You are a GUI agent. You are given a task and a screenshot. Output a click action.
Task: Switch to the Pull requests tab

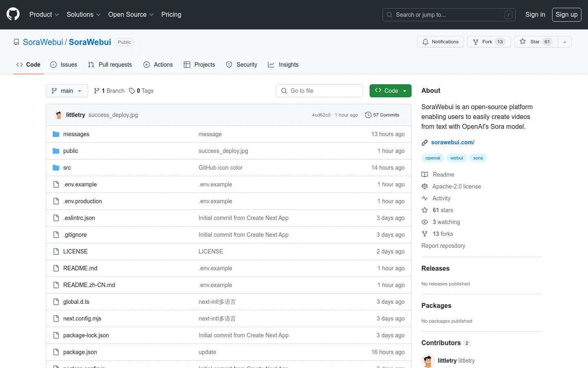pos(110,65)
